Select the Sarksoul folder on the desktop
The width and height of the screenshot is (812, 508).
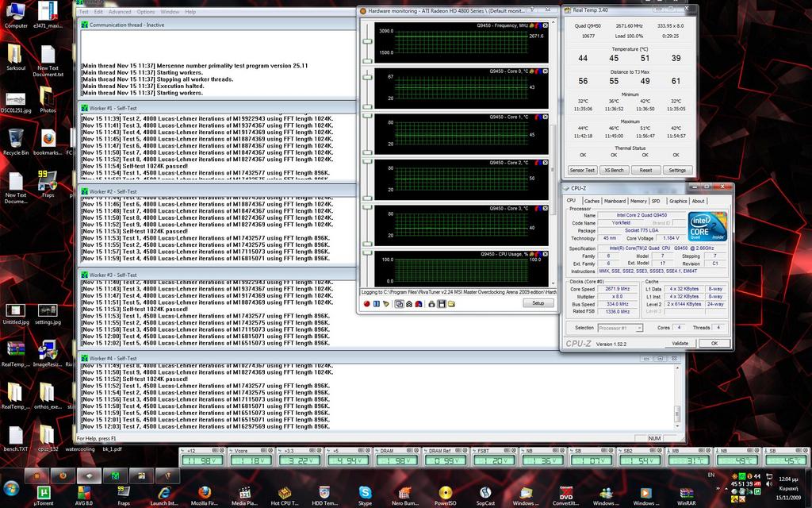click(x=16, y=57)
